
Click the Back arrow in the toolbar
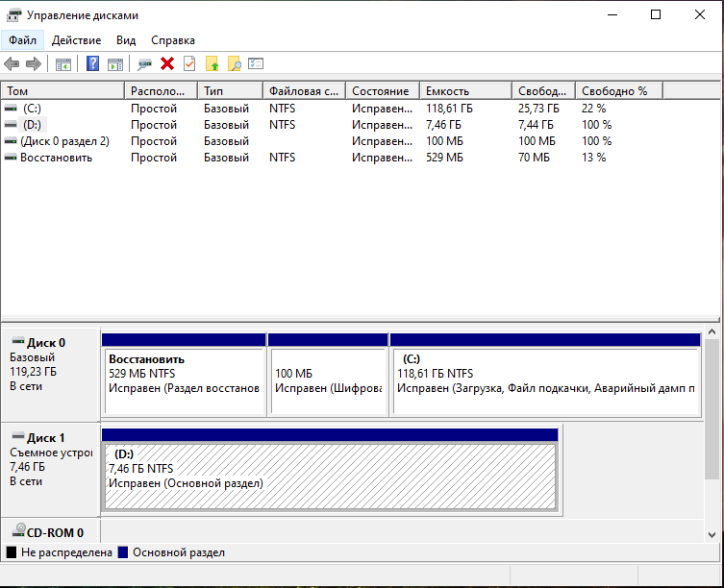coord(12,63)
